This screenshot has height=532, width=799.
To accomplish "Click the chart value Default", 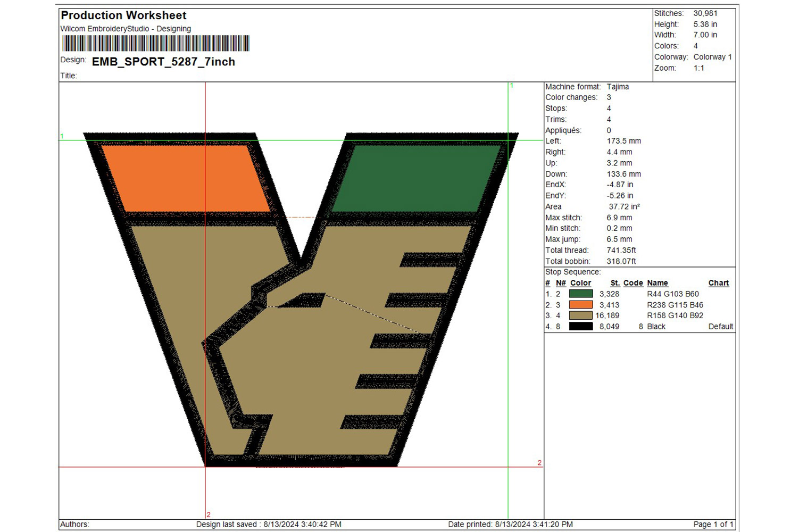I will click(721, 327).
